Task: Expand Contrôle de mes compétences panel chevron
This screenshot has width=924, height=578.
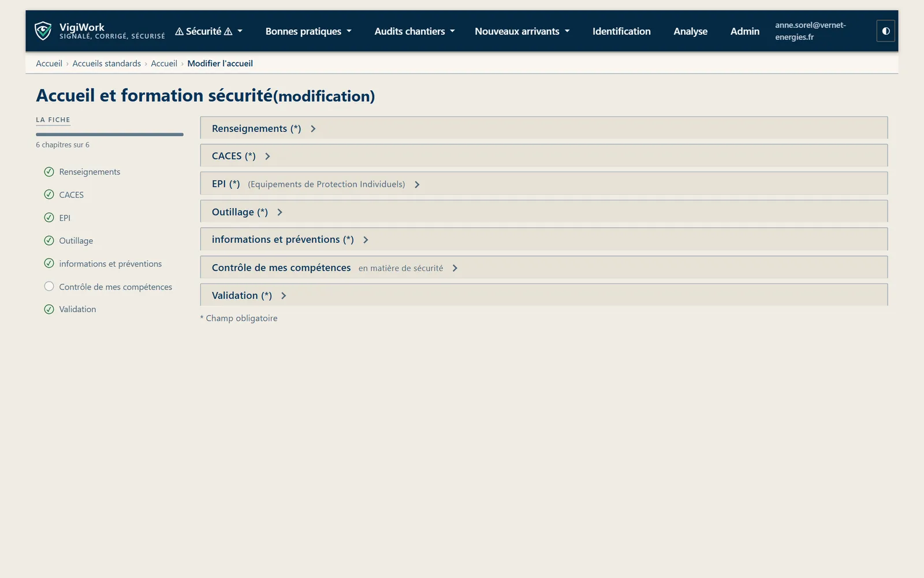Action: pos(455,268)
